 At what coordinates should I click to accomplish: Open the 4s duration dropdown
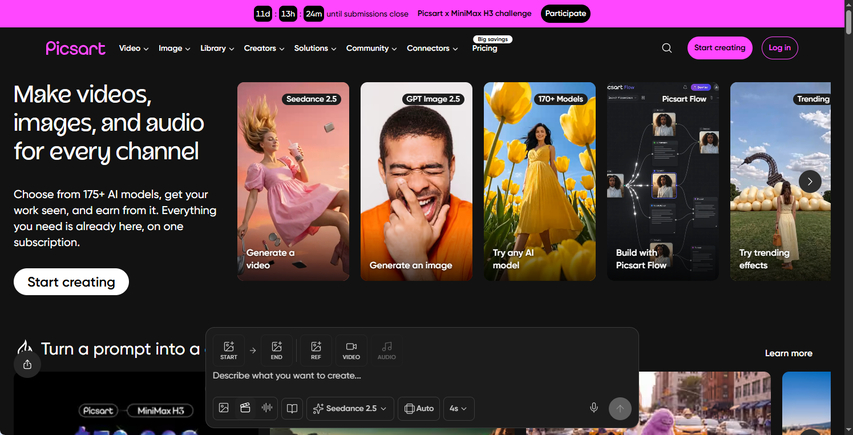pos(459,408)
